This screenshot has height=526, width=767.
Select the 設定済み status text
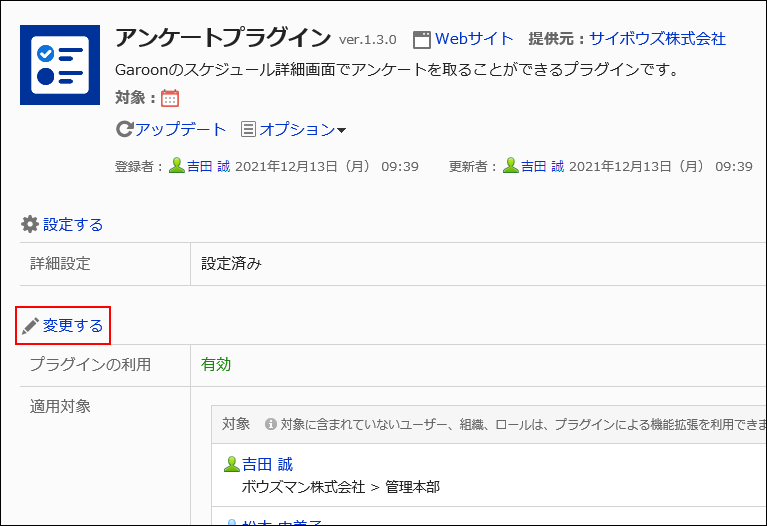pyautogui.click(x=231, y=264)
